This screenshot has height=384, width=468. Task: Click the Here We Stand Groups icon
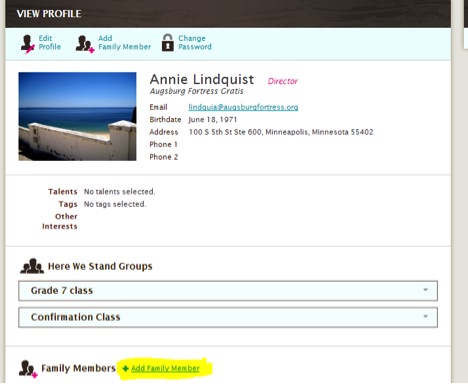(x=32, y=266)
